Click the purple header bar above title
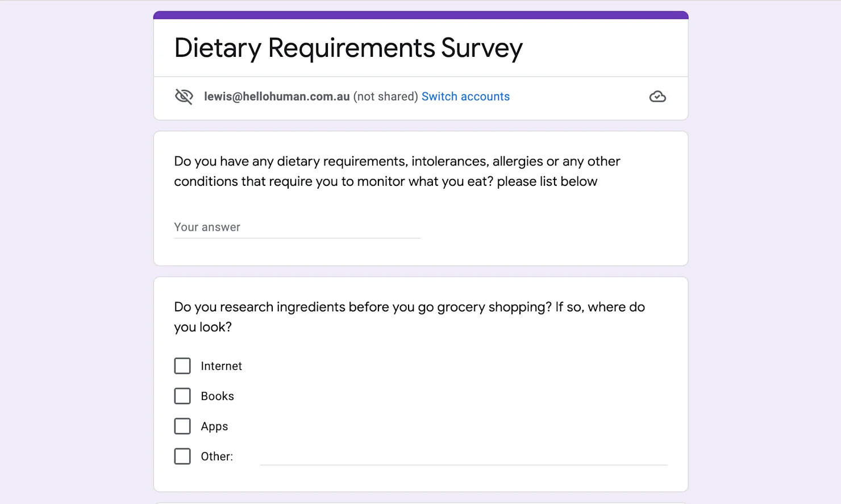Screen dimensions: 841x504 coord(420,15)
